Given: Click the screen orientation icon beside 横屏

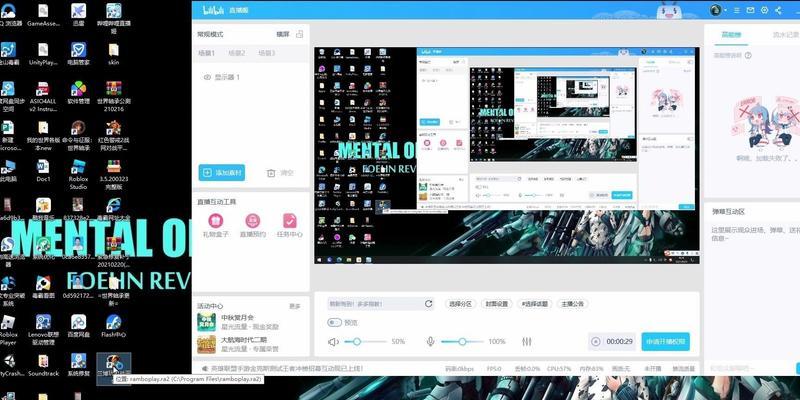Looking at the screenshot, I should [x=299, y=34].
